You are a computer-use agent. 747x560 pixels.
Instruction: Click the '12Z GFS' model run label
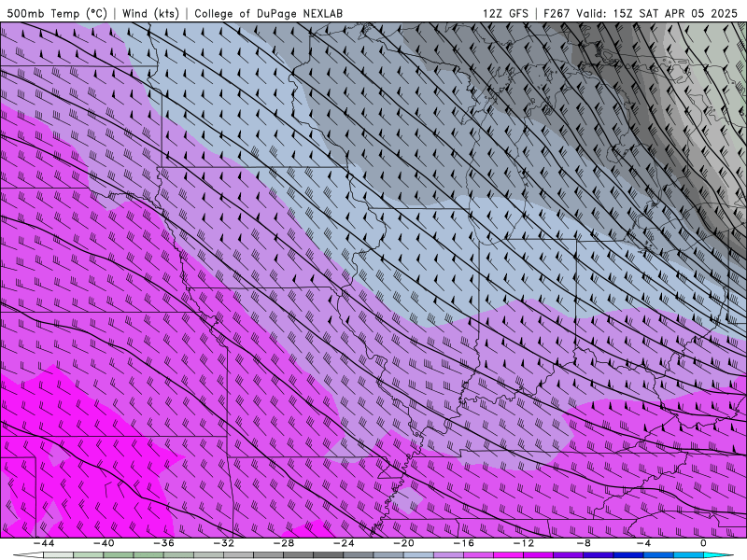coord(505,13)
